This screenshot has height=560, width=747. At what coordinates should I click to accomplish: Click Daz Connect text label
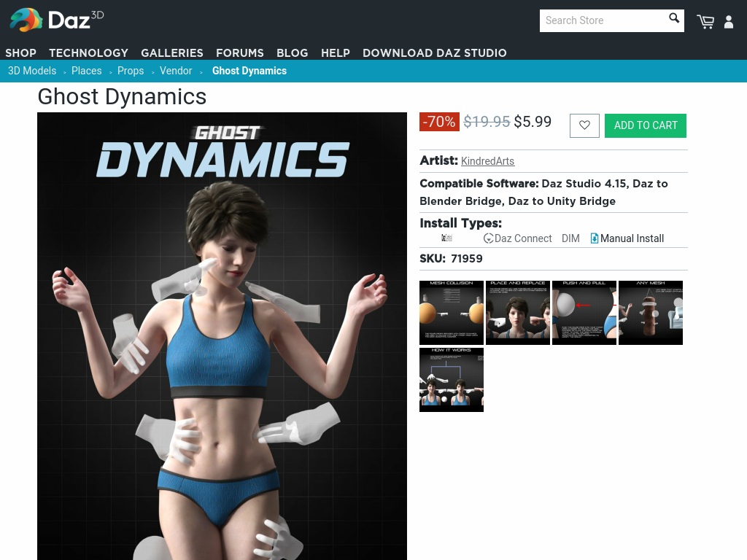point(523,238)
